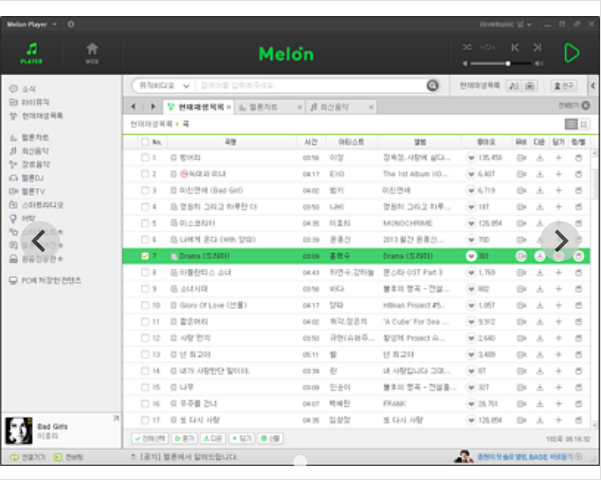The width and height of the screenshot is (601, 481).
Task: Collapse the right panel with arrow
Action: click(x=593, y=86)
